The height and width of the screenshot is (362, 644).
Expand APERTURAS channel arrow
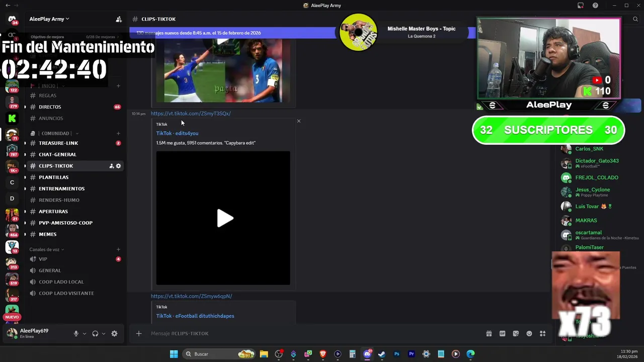pyautogui.click(x=25, y=212)
